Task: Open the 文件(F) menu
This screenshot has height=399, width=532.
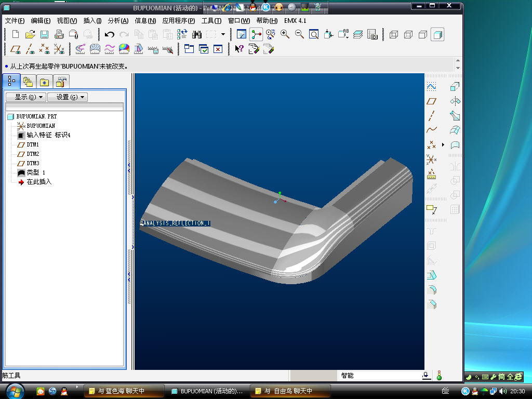Action: point(15,21)
